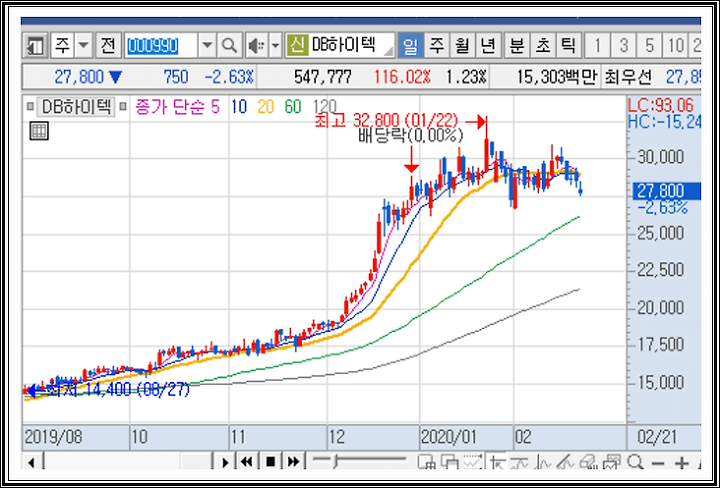
Task: Click the crosshair axis tool icon
Action: [x=497, y=463]
